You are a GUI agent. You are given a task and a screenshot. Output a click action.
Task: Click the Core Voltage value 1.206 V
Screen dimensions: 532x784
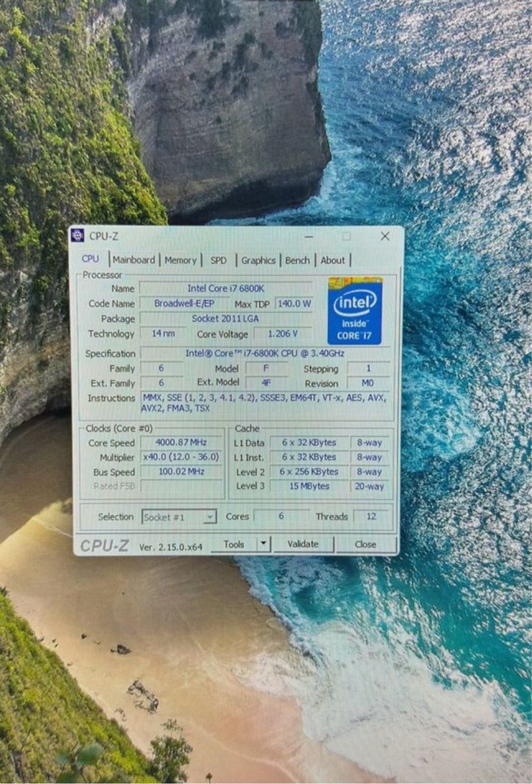(283, 333)
